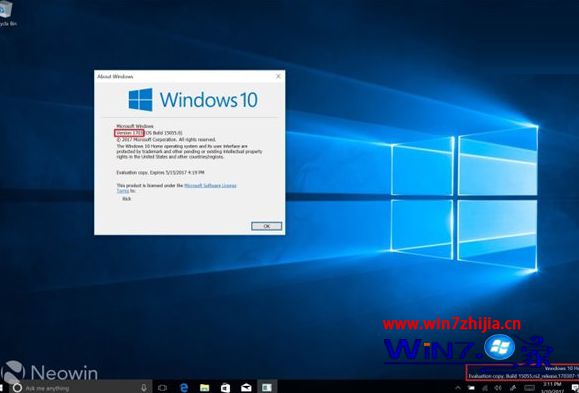Screen dimensions: 579x393
Task: Activate the Cortana microphone icon
Action: (144, 387)
